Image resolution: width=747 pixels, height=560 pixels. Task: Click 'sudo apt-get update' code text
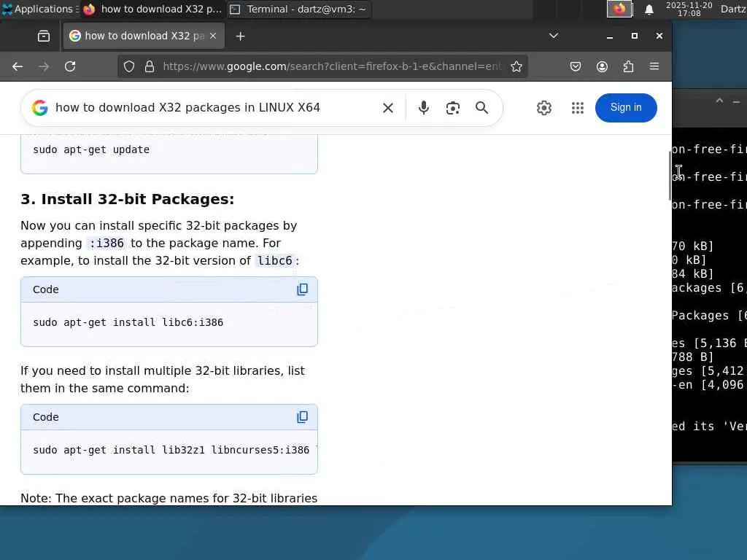[91, 149]
